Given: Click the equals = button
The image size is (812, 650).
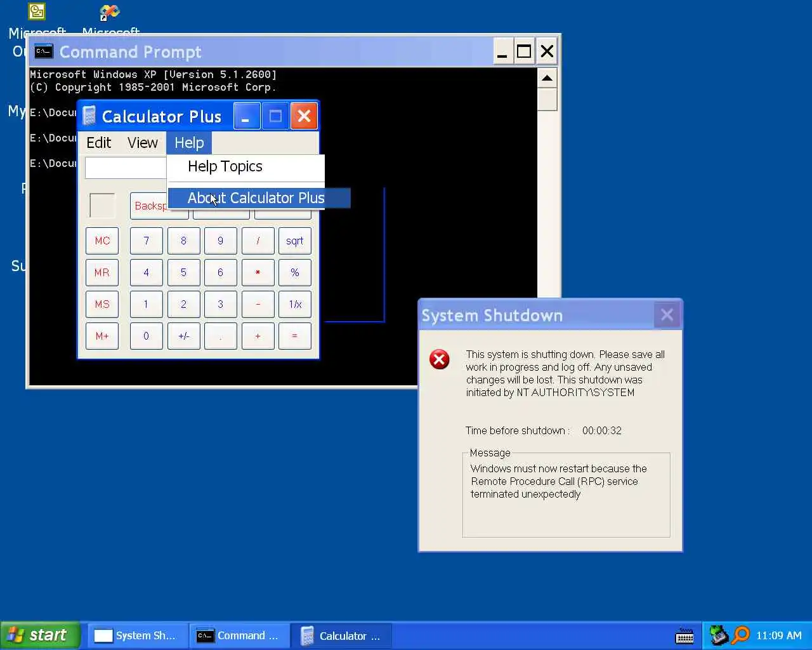Looking at the screenshot, I should pos(294,336).
